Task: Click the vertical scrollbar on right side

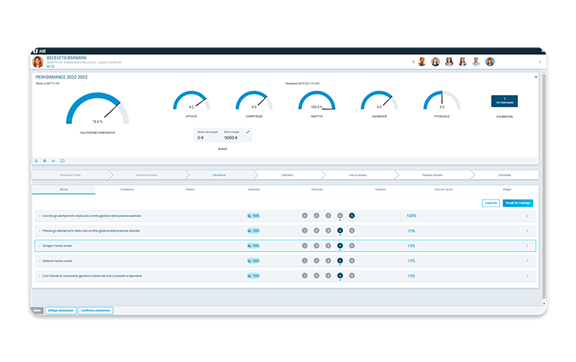Action: (x=544, y=186)
